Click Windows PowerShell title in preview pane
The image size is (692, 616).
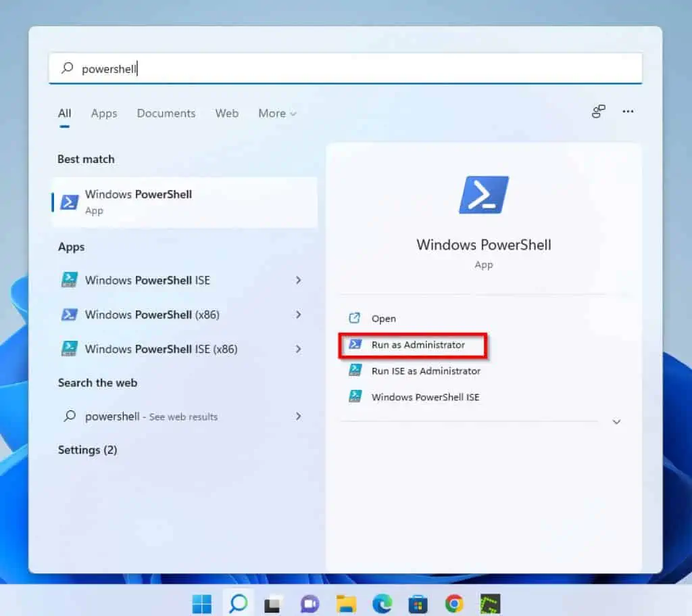(x=484, y=245)
